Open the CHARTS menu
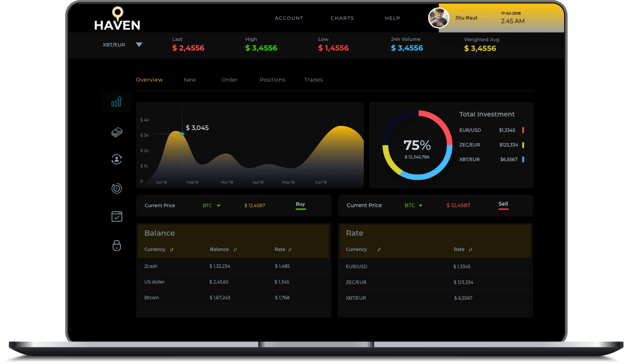Image resolution: width=624 pixels, height=364 pixels. (x=342, y=18)
